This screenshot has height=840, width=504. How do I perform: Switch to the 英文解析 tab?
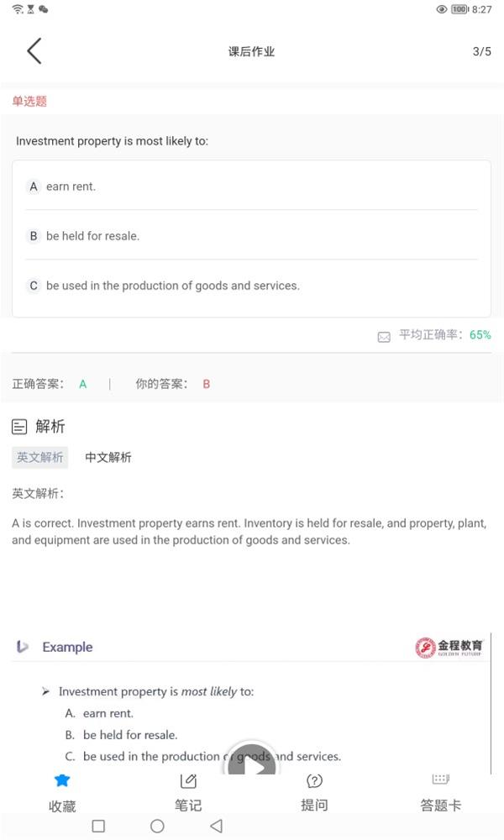40,458
